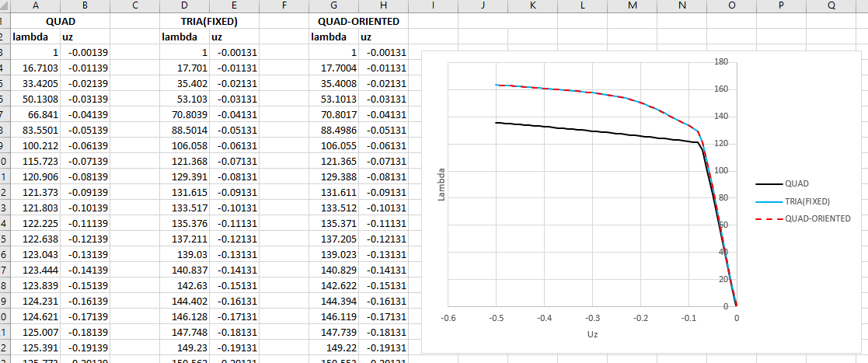Image resolution: width=868 pixels, height=363 pixels.
Task: Select column A header
Action: point(36,5)
